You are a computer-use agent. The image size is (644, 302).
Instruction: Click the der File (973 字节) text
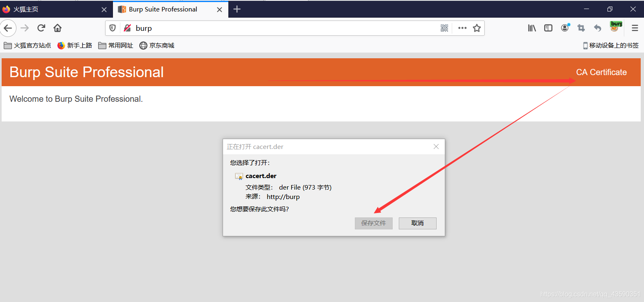point(305,188)
